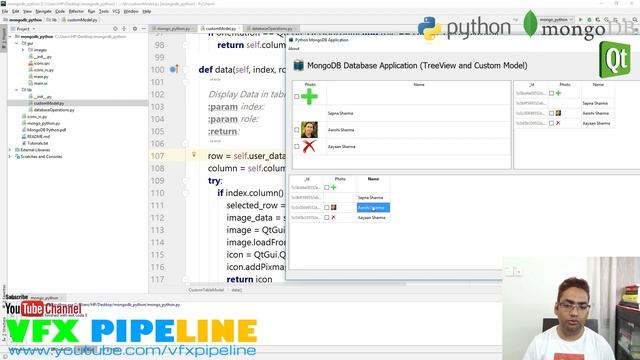
Task: Click lib breadcrumb in navigation bar
Action: click(52, 20)
